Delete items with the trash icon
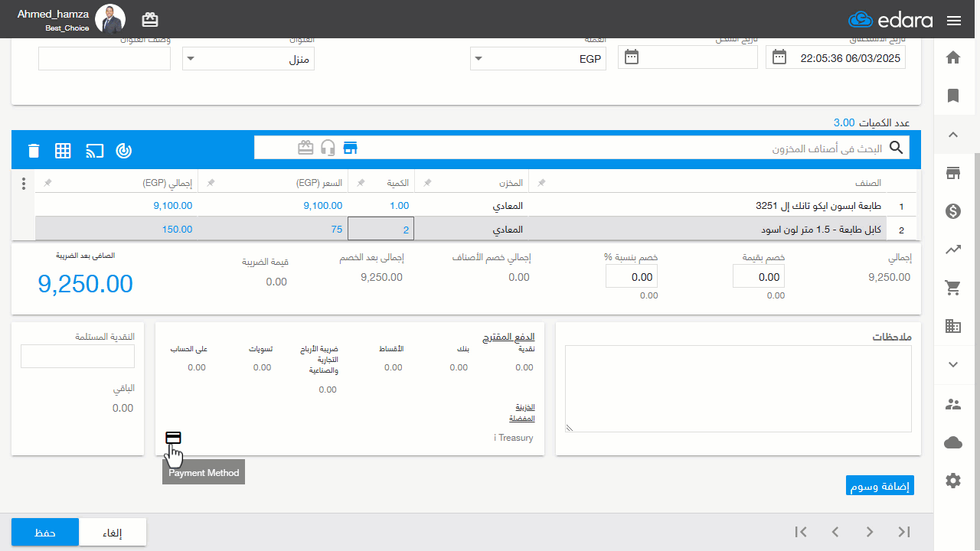The width and height of the screenshot is (980, 551). pos(34,150)
